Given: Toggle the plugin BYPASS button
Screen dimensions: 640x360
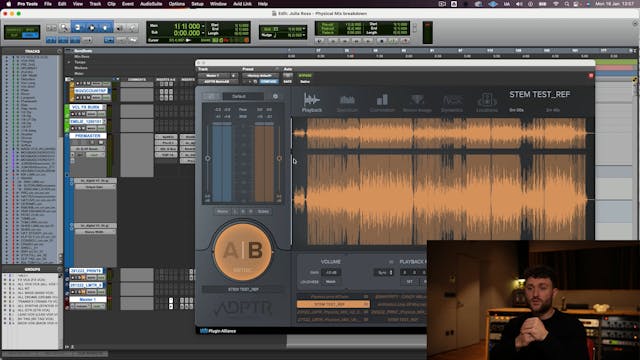Looking at the screenshot, I should (305, 76).
